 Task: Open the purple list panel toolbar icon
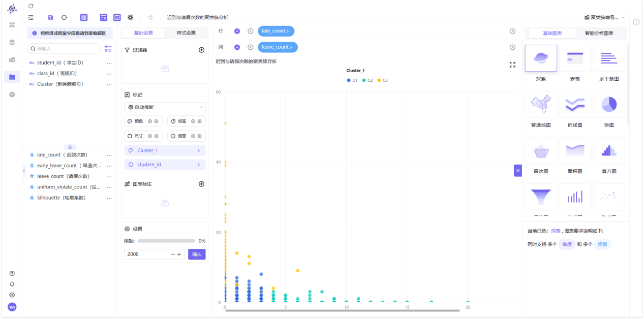point(84,17)
